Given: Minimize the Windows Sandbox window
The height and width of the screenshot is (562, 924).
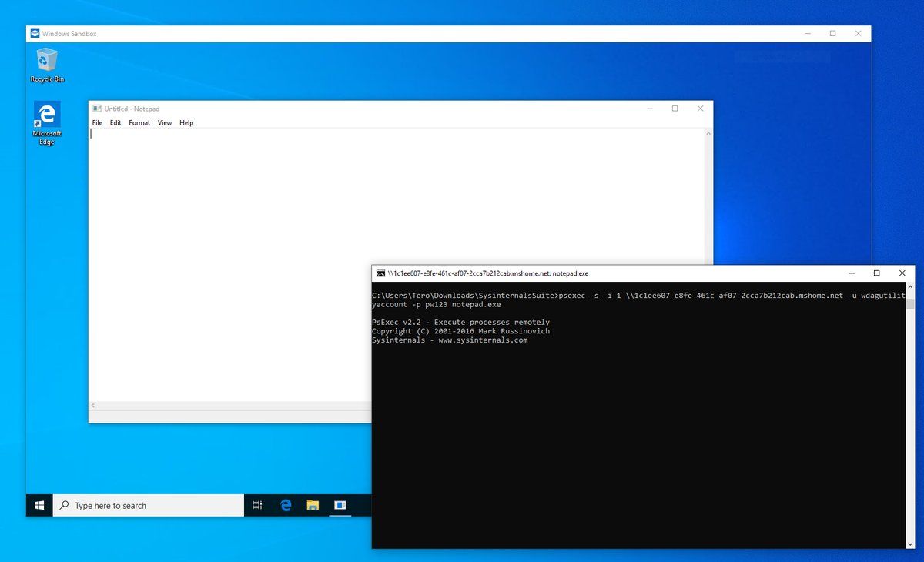Looking at the screenshot, I should (808, 34).
